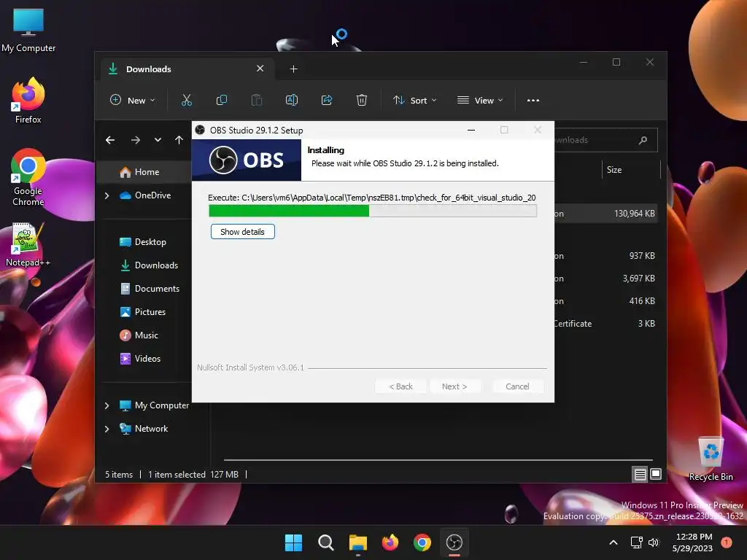Open the My Computer desktop icon
Viewport: 747px width, 560px height.
(28, 30)
